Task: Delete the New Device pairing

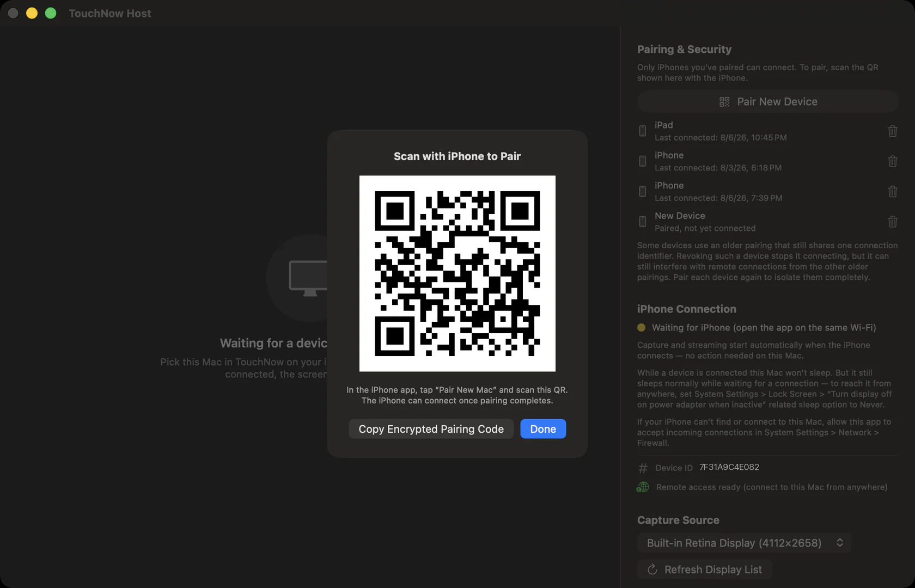Action: click(x=892, y=222)
